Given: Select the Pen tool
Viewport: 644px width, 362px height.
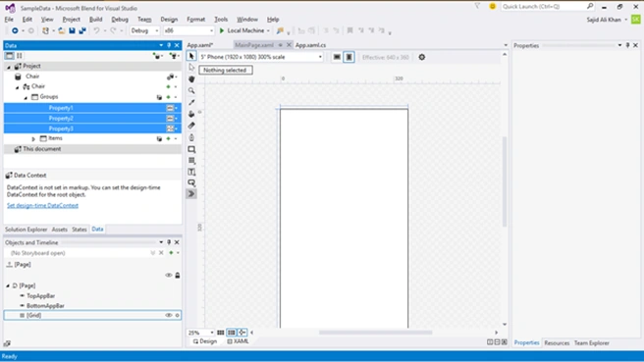Looking at the screenshot, I should click(x=191, y=137).
